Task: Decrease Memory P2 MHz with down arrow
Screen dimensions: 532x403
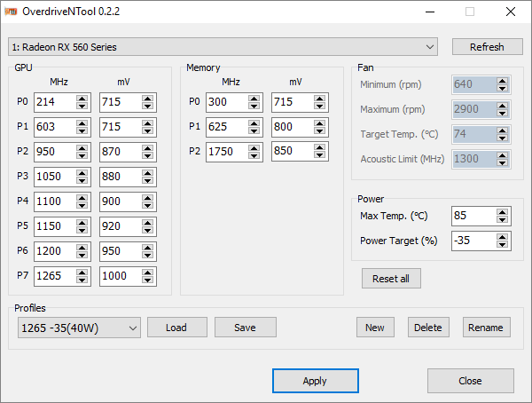Action: coord(254,155)
